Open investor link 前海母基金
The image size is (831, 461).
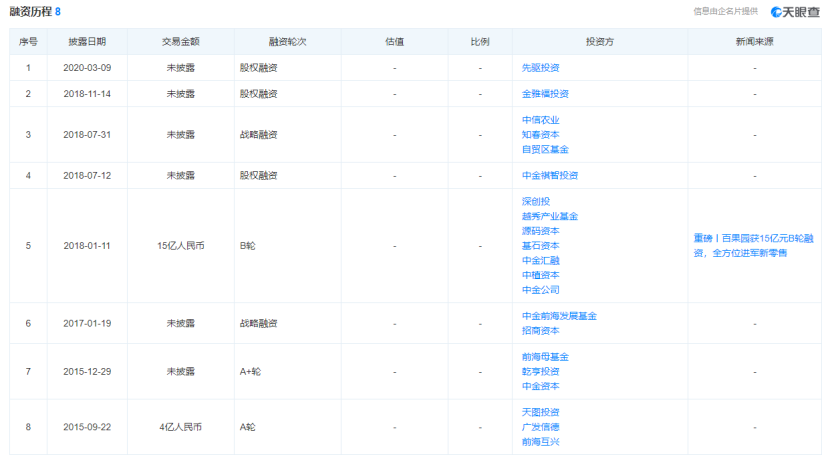pos(545,357)
